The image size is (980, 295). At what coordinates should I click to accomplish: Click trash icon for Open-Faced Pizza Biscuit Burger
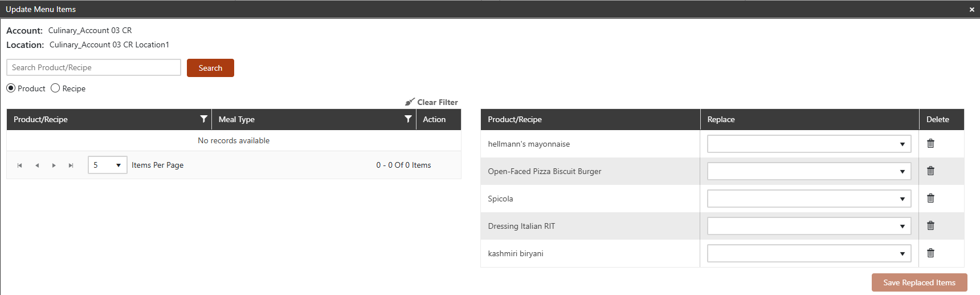[930, 171]
